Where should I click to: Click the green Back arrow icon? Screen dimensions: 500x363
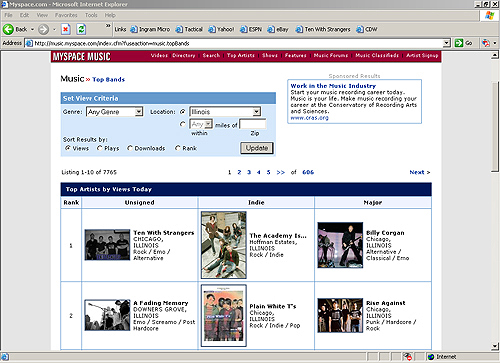[8, 29]
